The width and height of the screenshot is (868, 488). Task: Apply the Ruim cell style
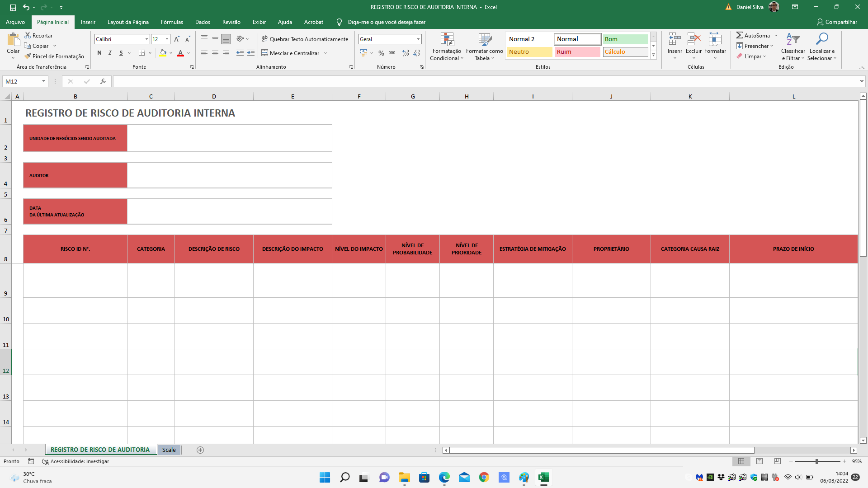[x=577, y=52]
